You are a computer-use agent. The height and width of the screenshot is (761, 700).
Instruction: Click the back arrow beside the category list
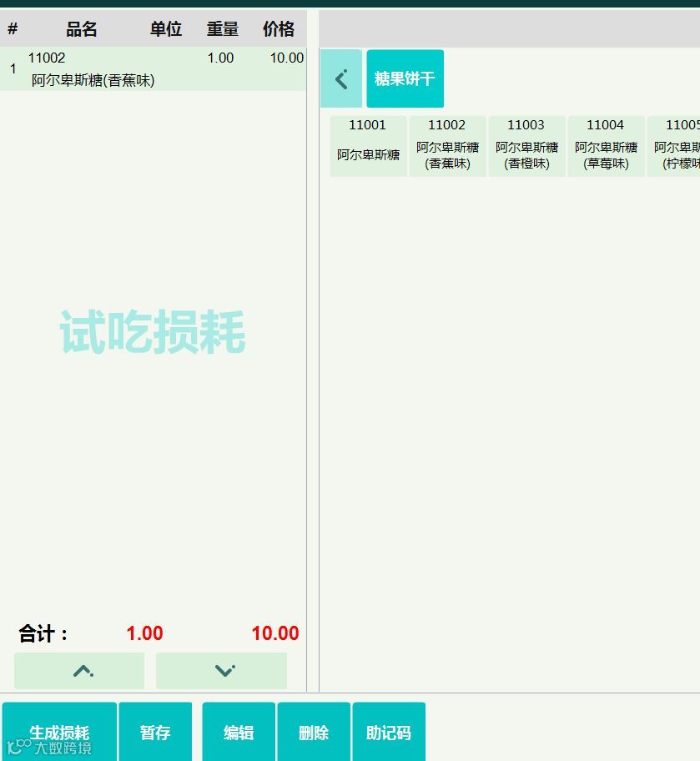click(x=340, y=78)
